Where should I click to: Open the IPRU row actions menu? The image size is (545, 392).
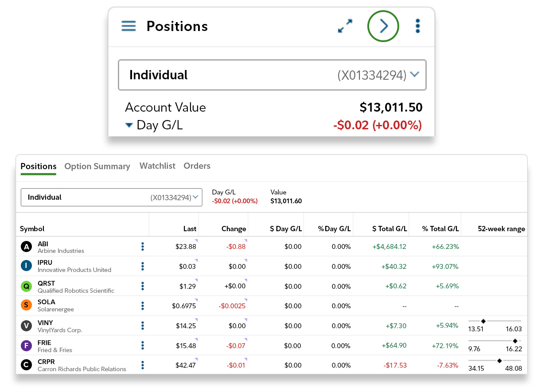click(x=143, y=266)
